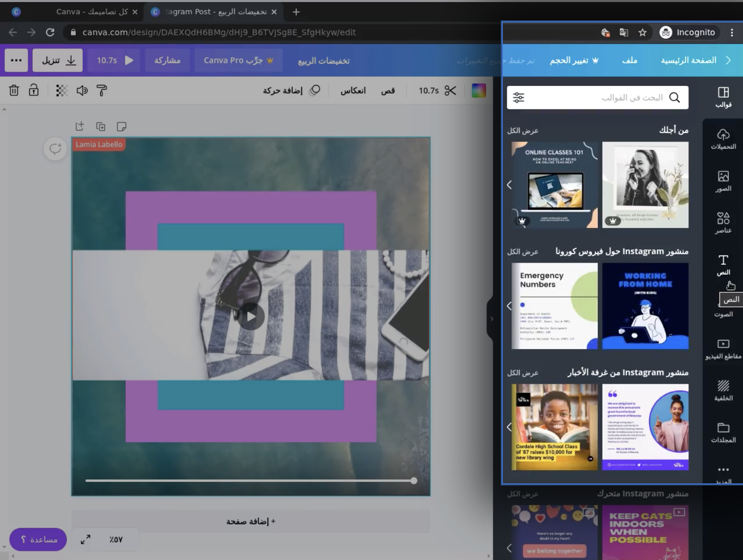Open the ملف file menu
The height and width of the screenshot is (560, 743).
(630, 60)
